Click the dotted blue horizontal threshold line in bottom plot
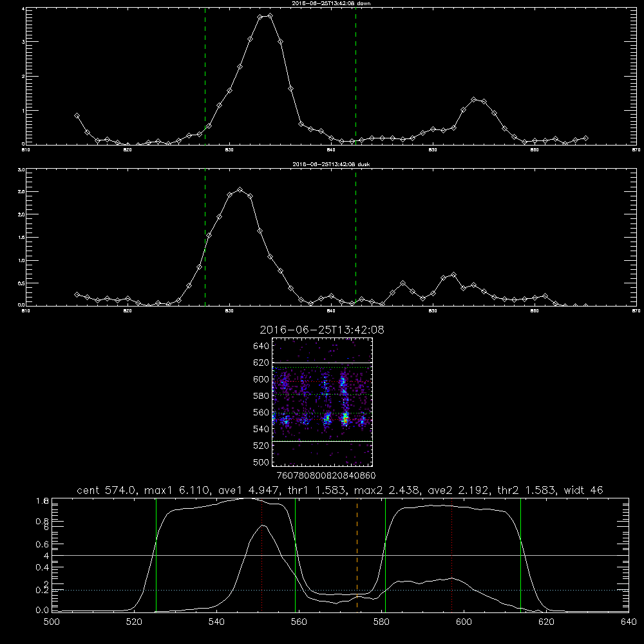This screenshot has width=644, height=644. click(x=340, y=590)
